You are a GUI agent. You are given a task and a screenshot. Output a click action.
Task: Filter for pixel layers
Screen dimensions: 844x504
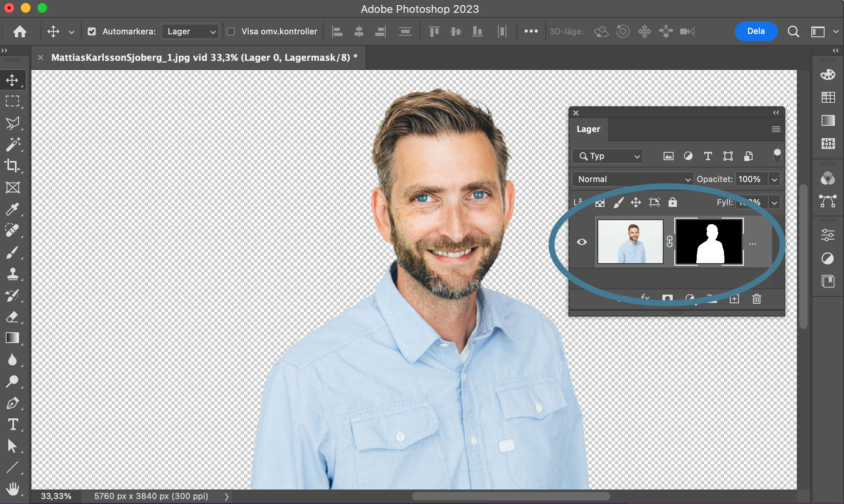point(668,156)
